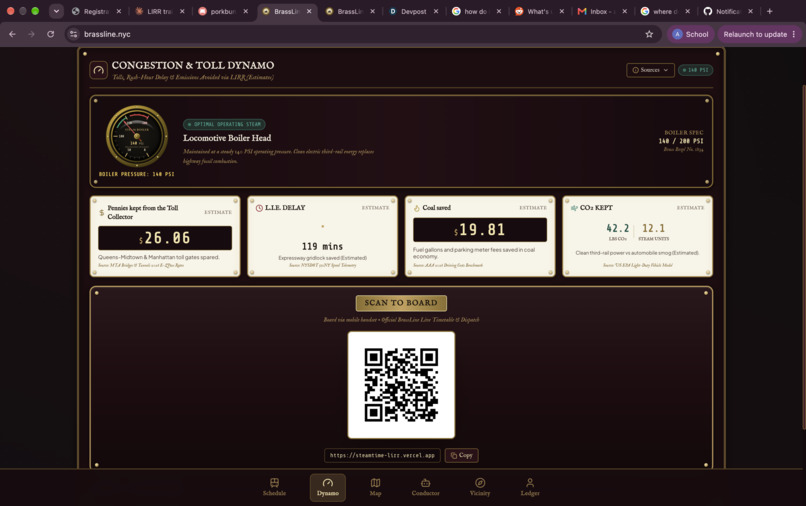Click the 12.1 steam units value
The height and width of the screenshot is (506, 806).
click(x=653, y=228)
